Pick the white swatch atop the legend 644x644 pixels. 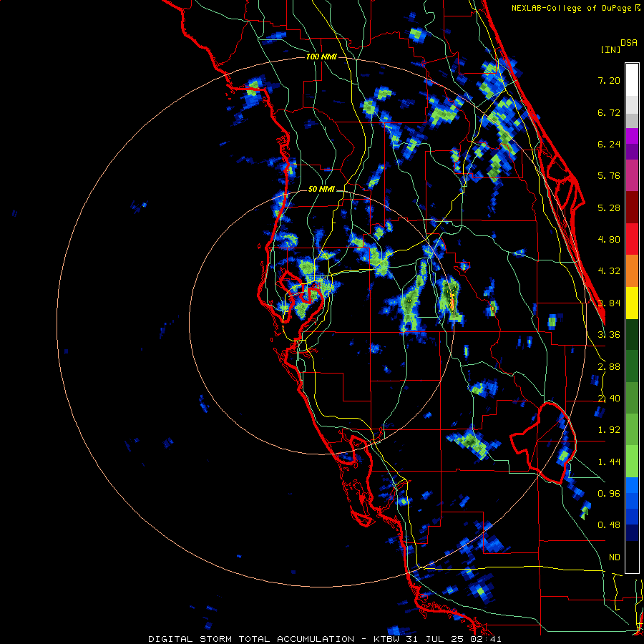pyautogui.click(x=632, y=80)
